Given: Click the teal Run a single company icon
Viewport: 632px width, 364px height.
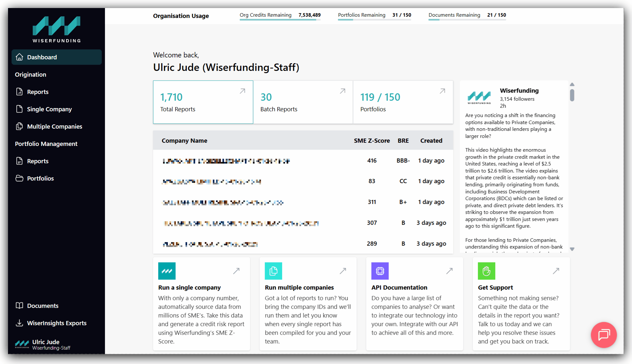Looking at the screenshot, I should (x=167, y=271).
